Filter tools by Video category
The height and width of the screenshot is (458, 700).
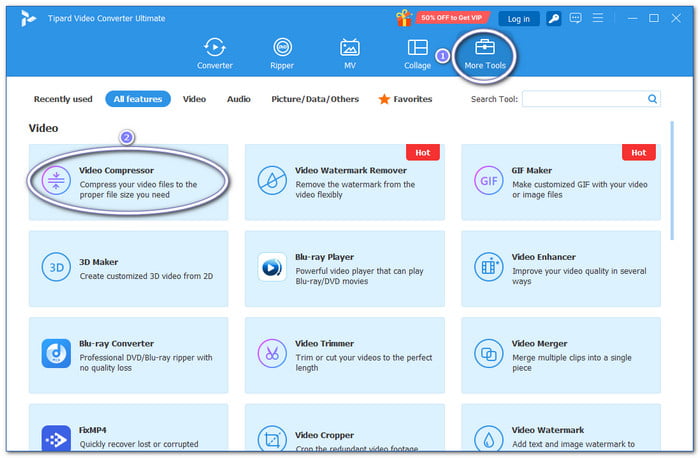coord(194,99)
